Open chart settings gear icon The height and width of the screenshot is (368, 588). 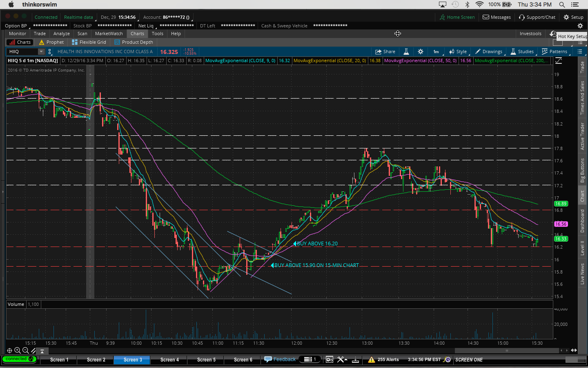coord(421,52)
